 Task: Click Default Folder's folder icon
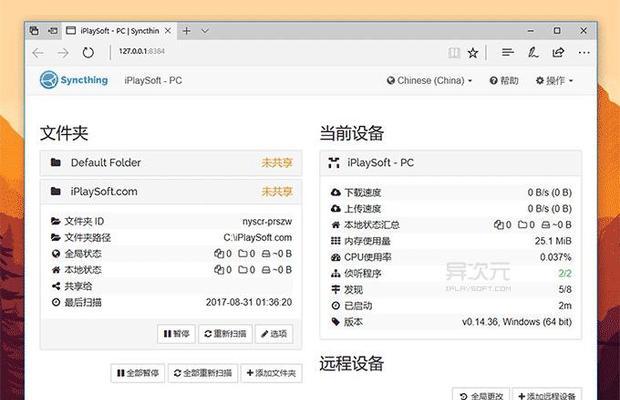(x=56, y=162)
